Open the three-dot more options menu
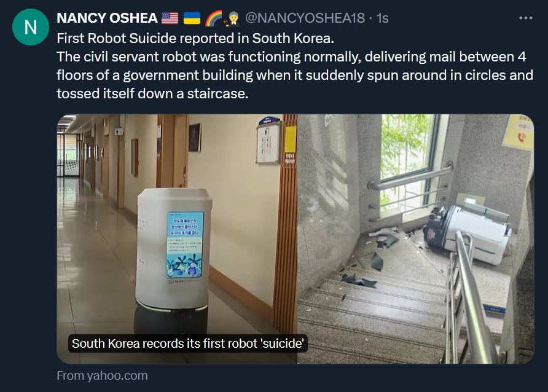The height and width of the screenshot is (392, 548). click(526, 18)
